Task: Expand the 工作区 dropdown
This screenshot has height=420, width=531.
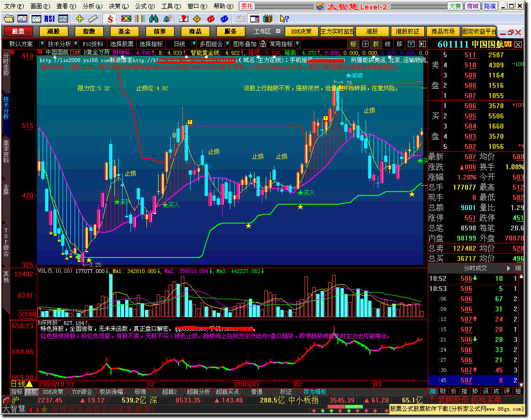Action: pyautogui.click(x=278, y=31)
